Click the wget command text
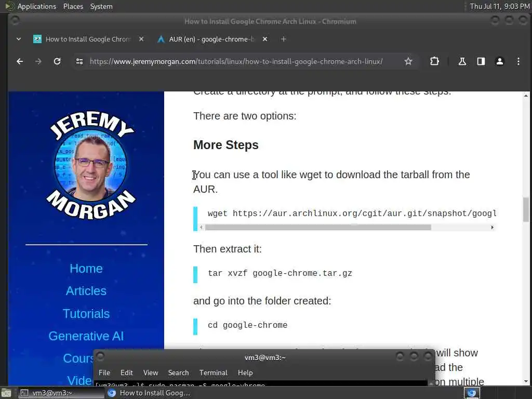 pyautogui.click(x=352, y=214)
